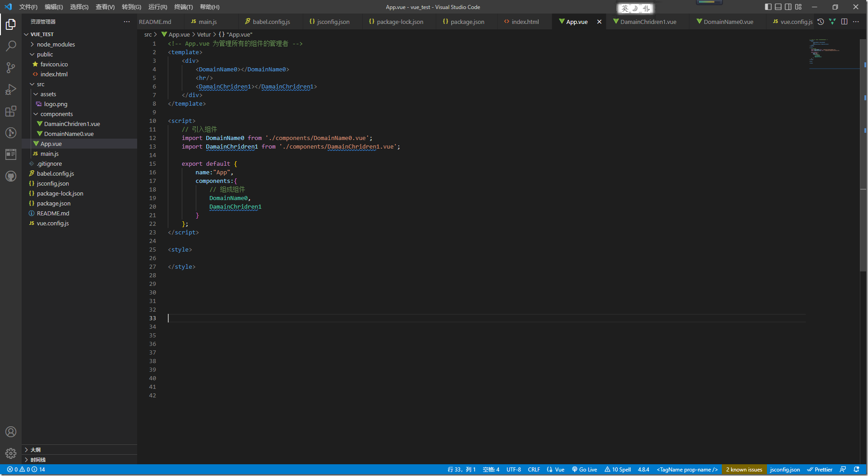Collapse the VUE_TEST root folder
Viewport: 868px width, 476px height.
click(26, 34)
